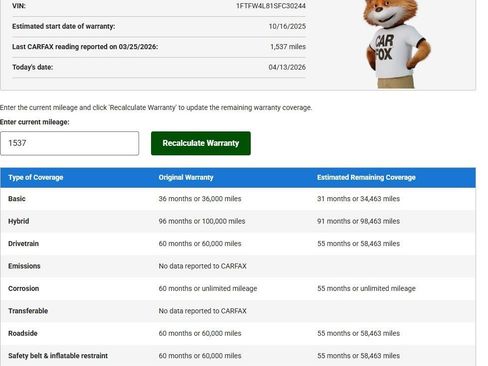Select Hybrid original warranty 96 months or 100,000 miles

(x=202, y=221)
